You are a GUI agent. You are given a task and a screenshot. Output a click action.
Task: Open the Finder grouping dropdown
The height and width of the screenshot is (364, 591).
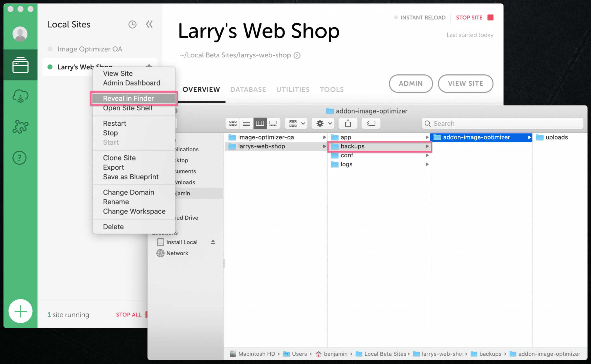point(295,123)
